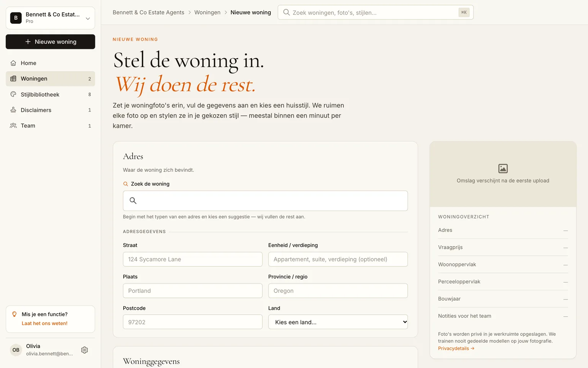Click the Team people icon
This screenshot has width=588, height=368.
click(x=13, y=126)
